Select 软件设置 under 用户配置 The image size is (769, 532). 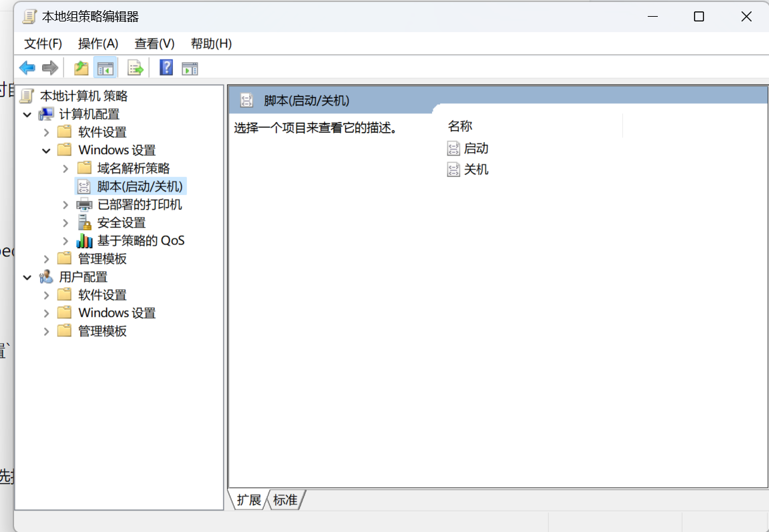(102, 295)
